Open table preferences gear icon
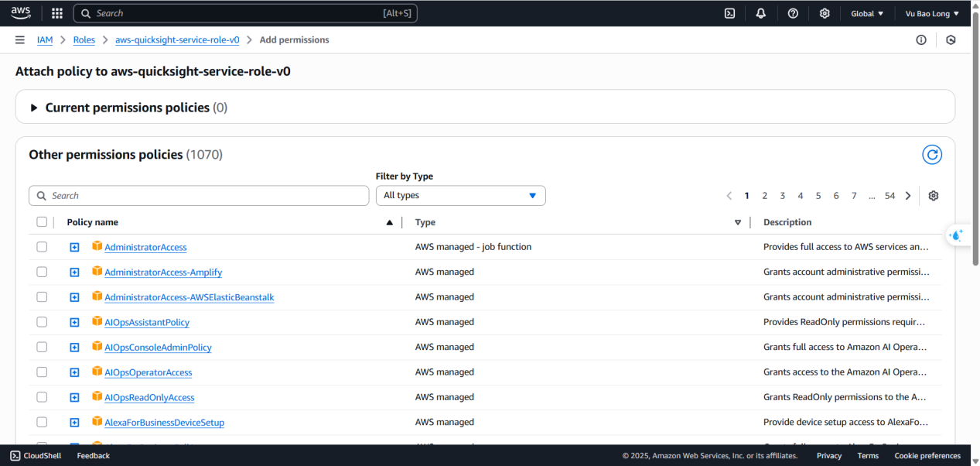Viewport: 980px width, 466px height. [x=934, y=196]
